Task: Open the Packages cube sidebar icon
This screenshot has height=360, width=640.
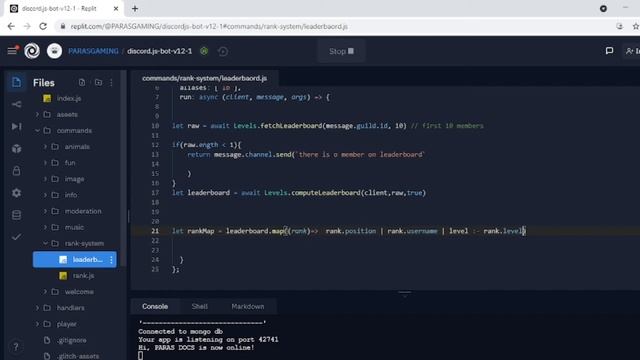Action: pyautogui.click(x=16, y=149)
